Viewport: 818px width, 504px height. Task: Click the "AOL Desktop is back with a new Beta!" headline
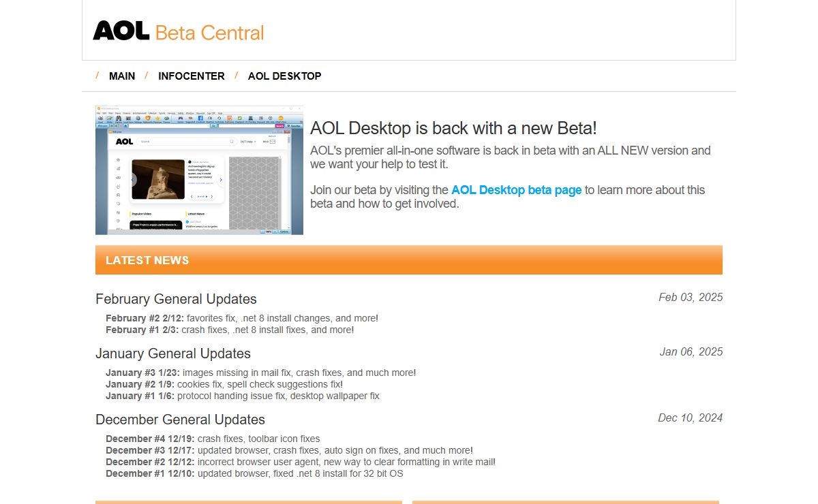[x=453, y=128]
